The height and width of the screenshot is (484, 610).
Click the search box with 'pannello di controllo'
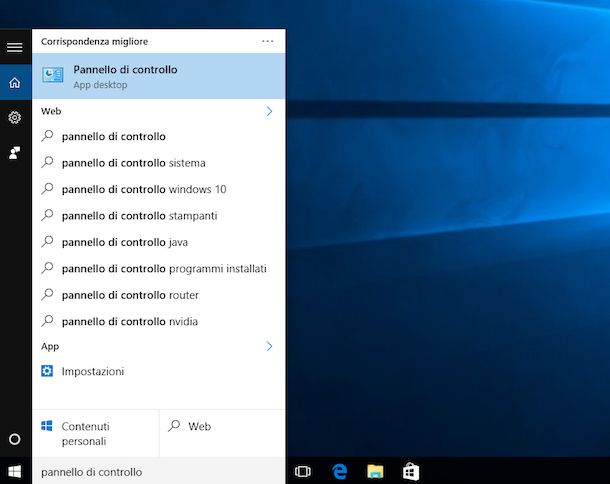tap(159, 472)
